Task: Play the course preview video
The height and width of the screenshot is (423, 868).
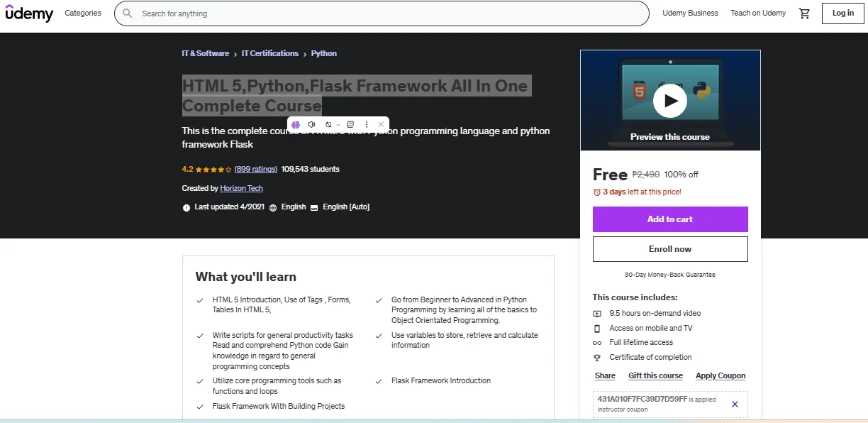Action: (670, 101)
